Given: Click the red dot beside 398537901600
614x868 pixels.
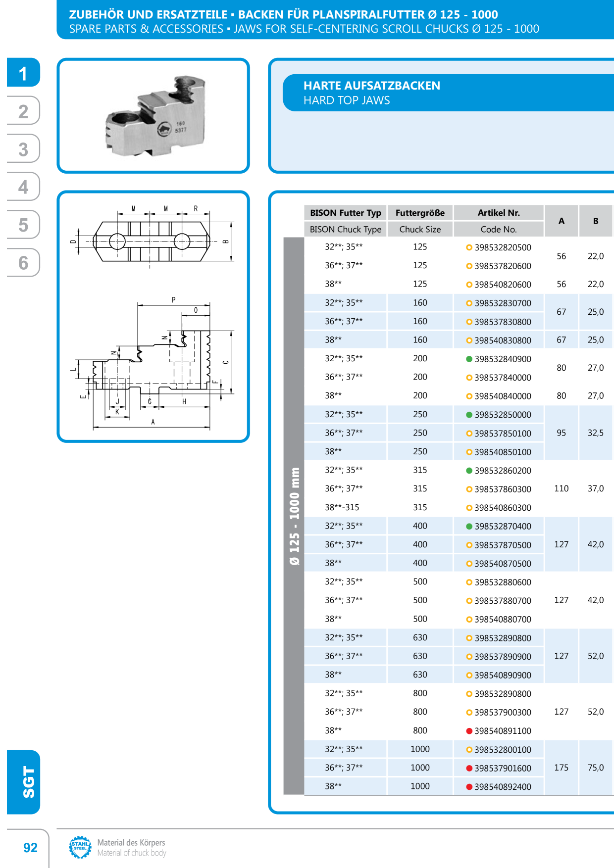Looking at the screenshot, I should (x=469, y=768).
